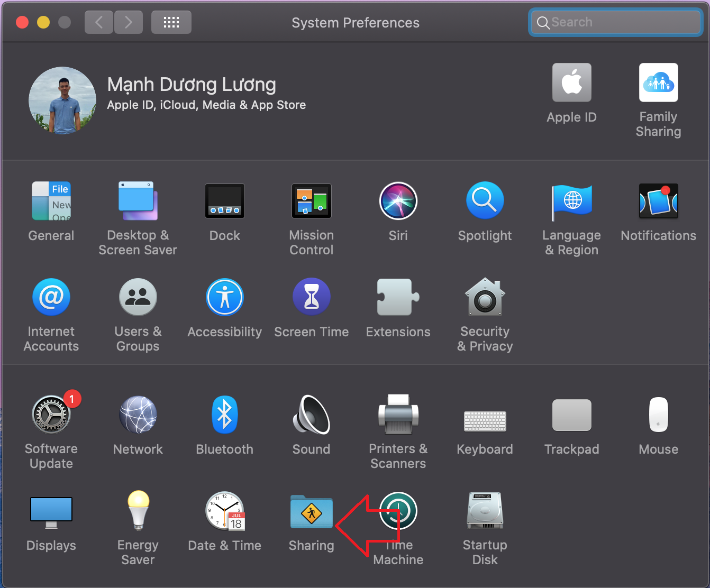Click the System Preferences window title
The width and height of the screenshot is (710, 588).
tap(356, 23)
